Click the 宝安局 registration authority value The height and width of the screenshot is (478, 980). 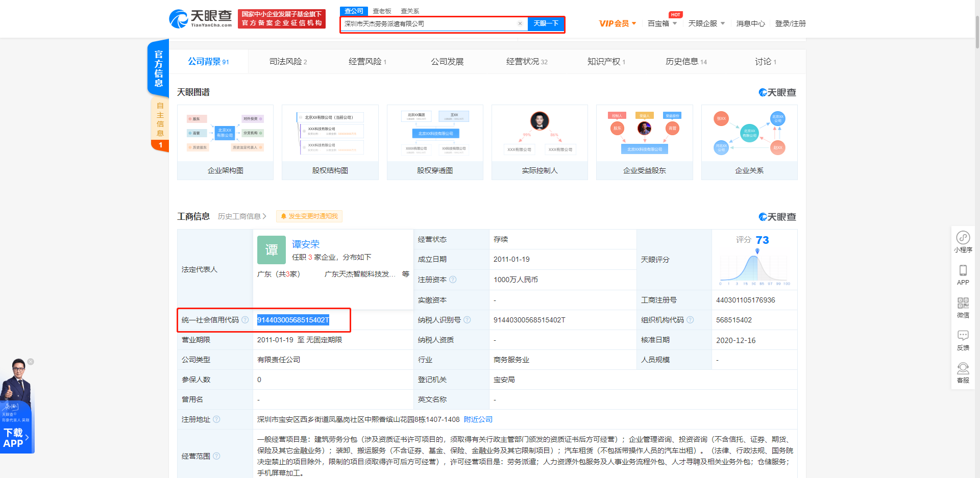[x=504, y=380]
